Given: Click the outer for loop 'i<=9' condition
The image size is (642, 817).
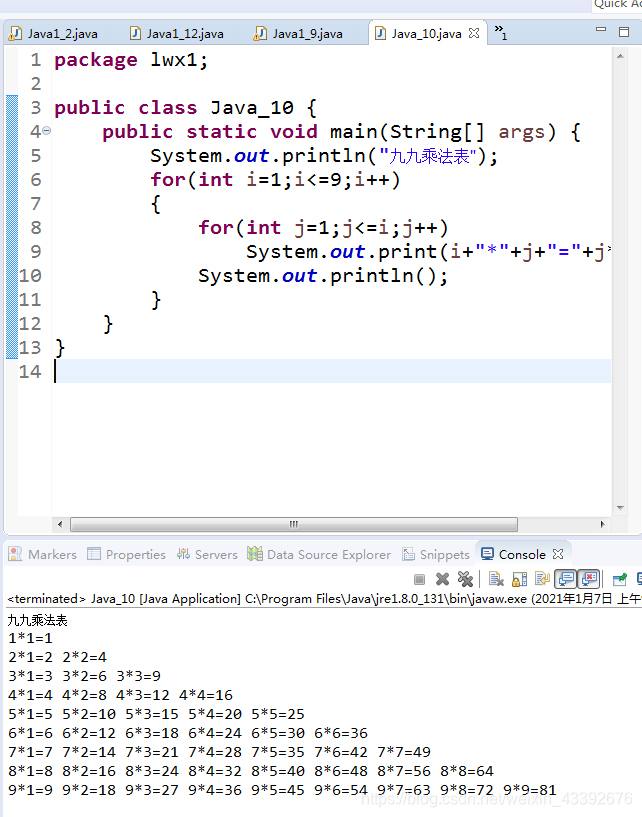Looking at the screenshot, I should point(318,180).
